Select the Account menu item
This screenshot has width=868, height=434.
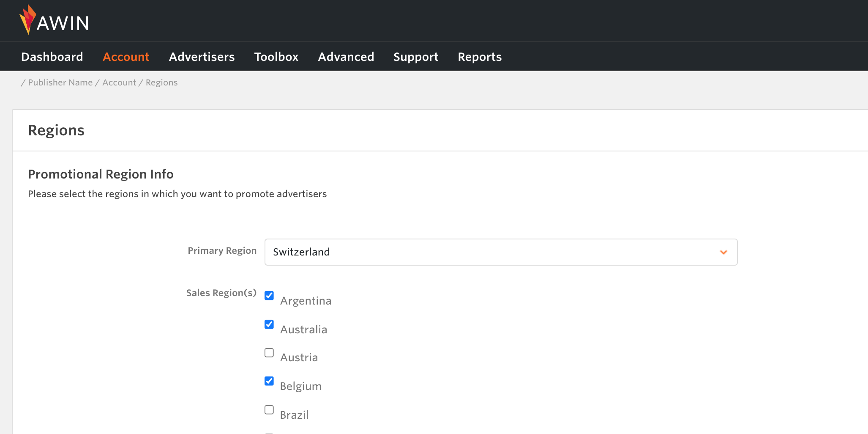[x=126, y=56]
